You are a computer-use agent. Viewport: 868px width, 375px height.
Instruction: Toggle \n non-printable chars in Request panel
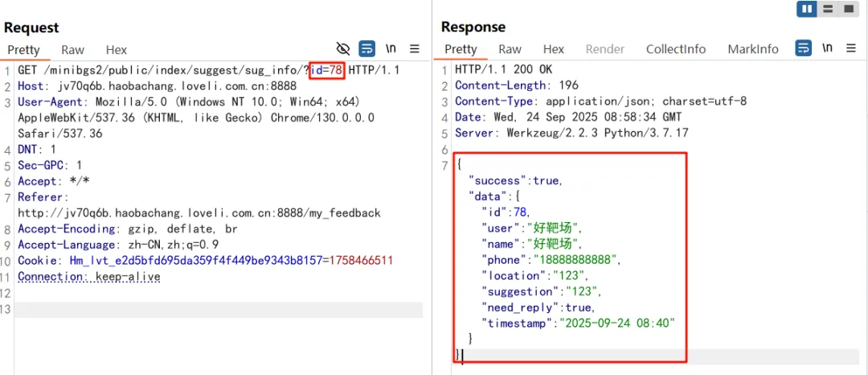click(391, 48)
